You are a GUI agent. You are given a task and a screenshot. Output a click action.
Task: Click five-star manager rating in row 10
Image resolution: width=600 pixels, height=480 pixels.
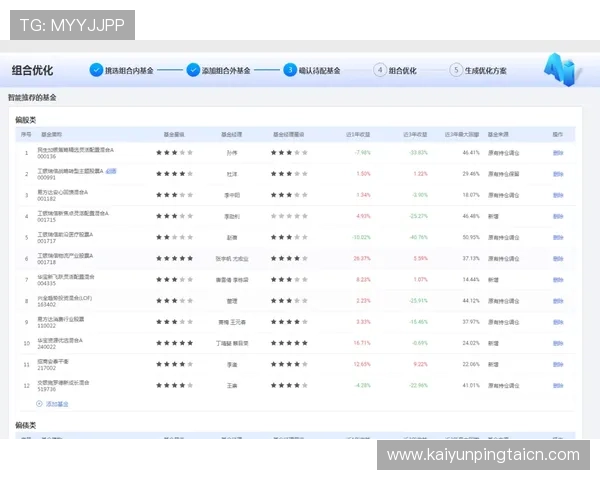(x=289, y=343)
